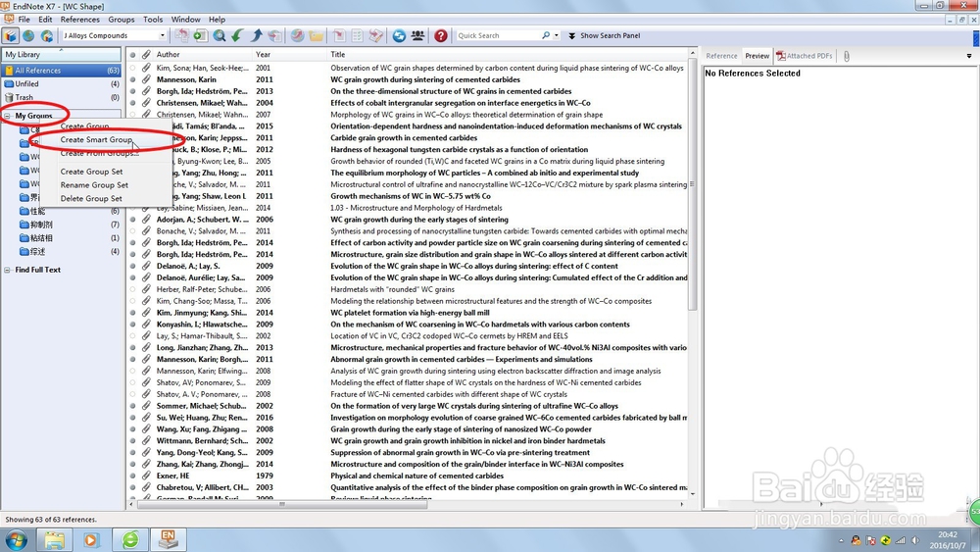Sort list by Author column header
This screenshot has height=552, width=980.
point(202,54)
